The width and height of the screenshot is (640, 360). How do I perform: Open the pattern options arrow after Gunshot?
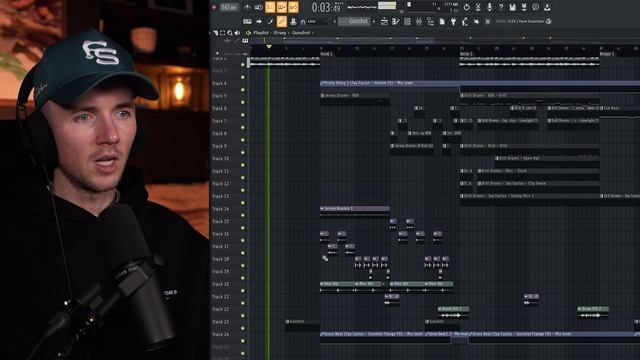tap(373, 21)
